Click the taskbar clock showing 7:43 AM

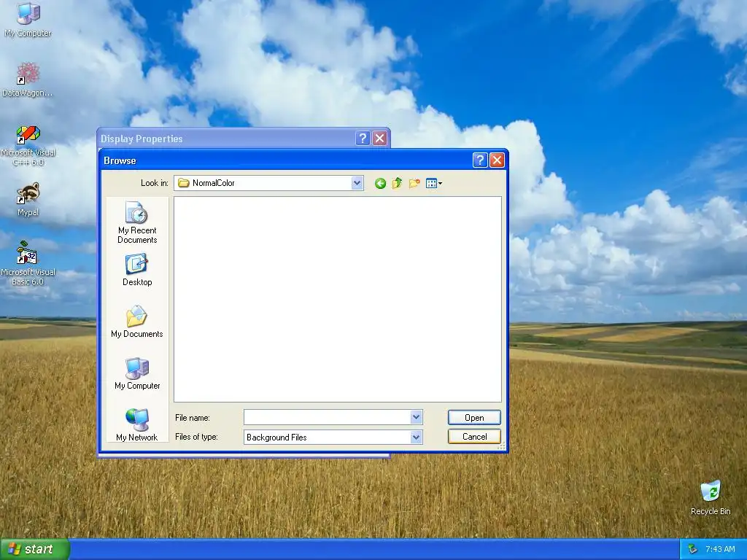click(720, 549)
